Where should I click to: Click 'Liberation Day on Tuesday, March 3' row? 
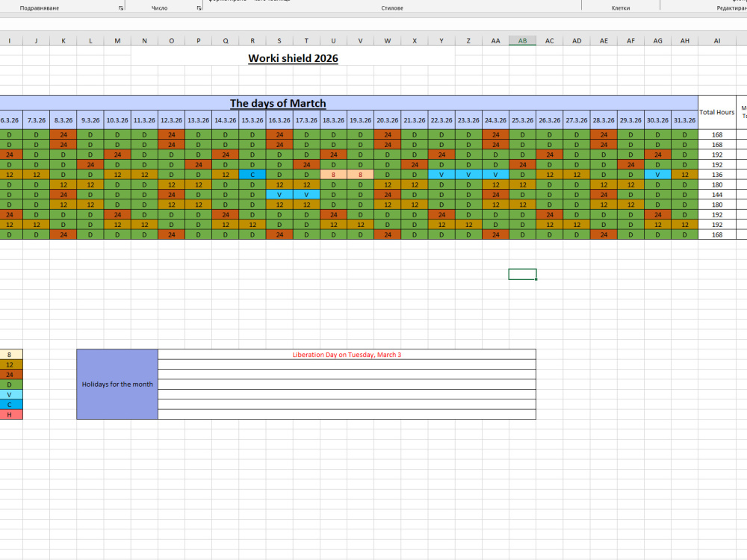pyautogui.click(x=347, y=355)
